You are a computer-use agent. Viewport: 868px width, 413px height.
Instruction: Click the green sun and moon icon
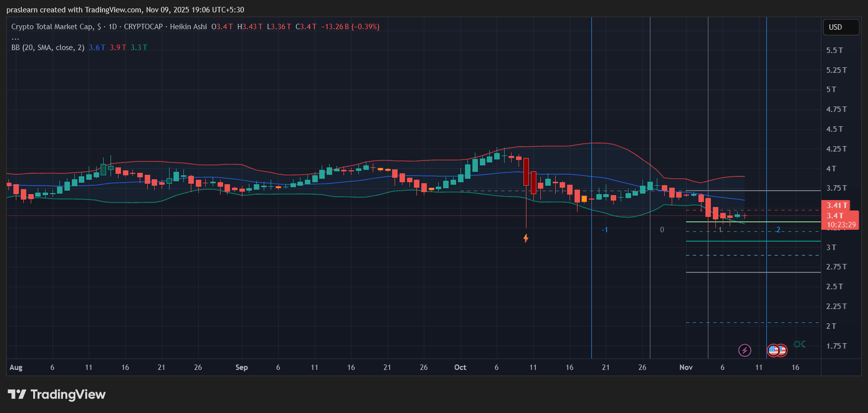(x=799, y=344)
